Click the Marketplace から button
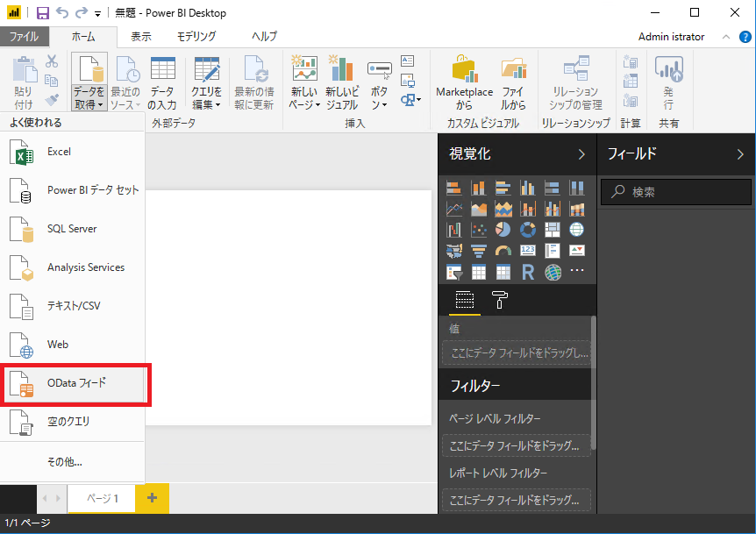The width and height of the screenshot is (756, 534). coord(464,82)
